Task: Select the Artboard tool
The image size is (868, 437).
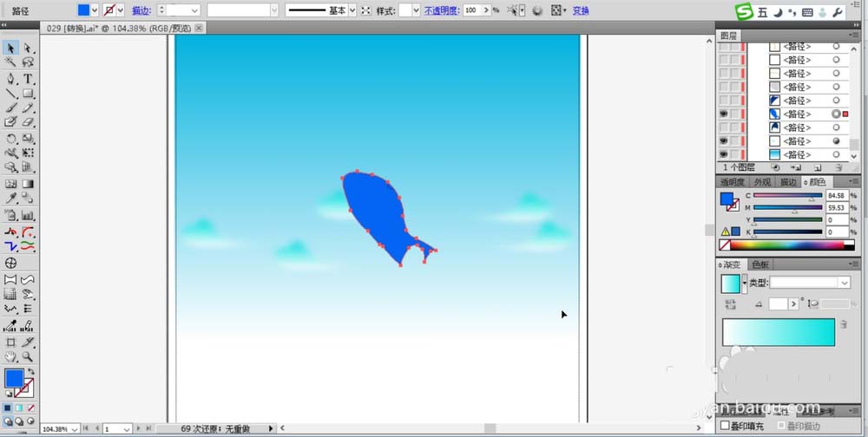Action: [10, 342]
